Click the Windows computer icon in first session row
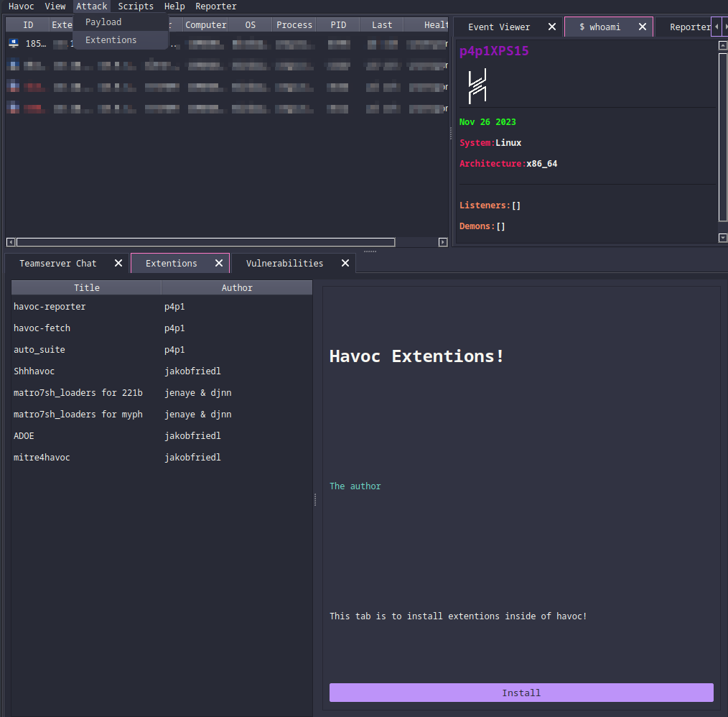728x717 pixels. click(x=14, y=43)
